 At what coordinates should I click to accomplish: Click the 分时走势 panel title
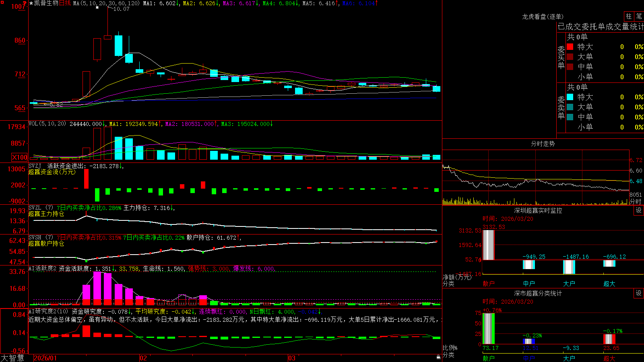click(x=543, y=144)
